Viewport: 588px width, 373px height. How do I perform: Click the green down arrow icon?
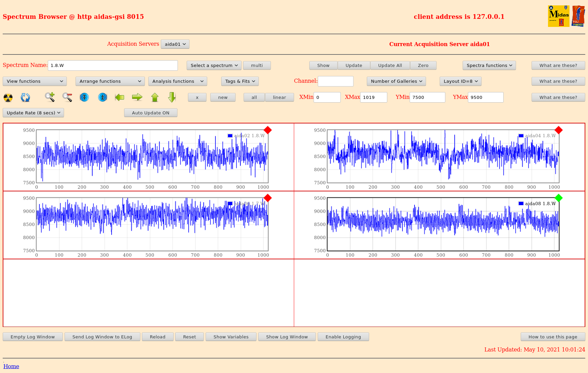[x=172, y=98]
